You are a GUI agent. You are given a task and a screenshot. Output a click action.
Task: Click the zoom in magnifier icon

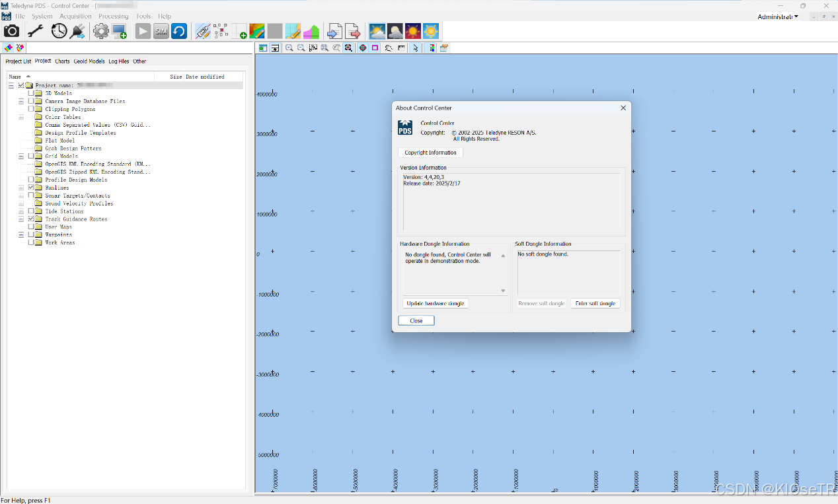[289, 48]
